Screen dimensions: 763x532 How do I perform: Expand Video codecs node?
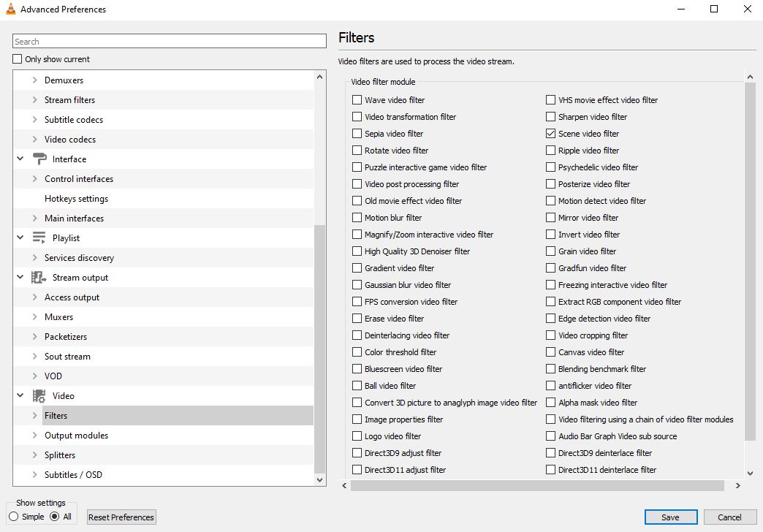pyautogui.click(x=34, y=139)
